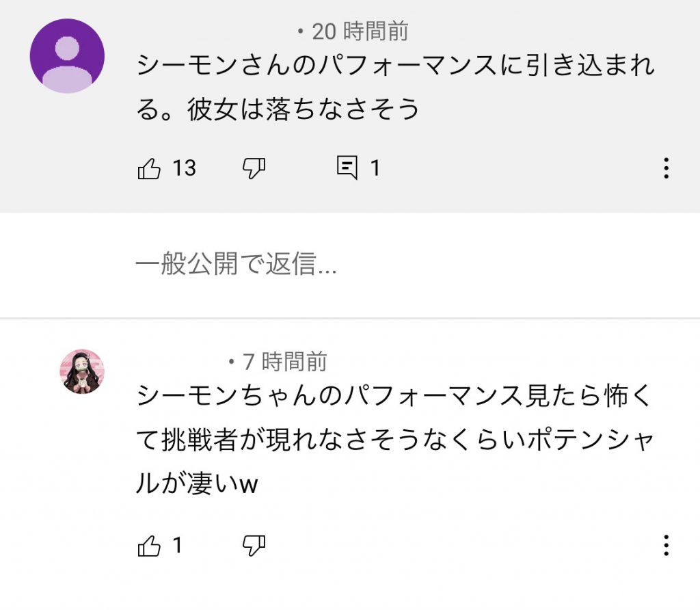Click the purple default user avatar
700x610 pixels.
67,55
